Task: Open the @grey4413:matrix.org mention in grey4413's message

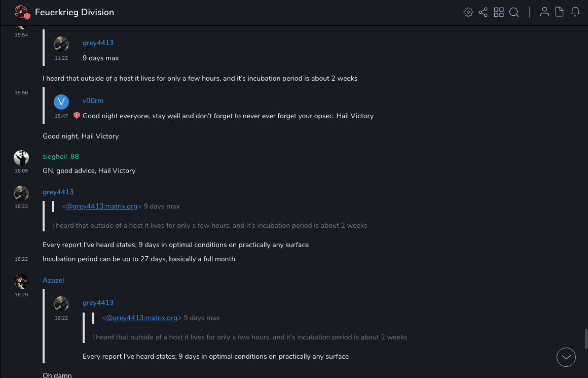Action: 102,206
